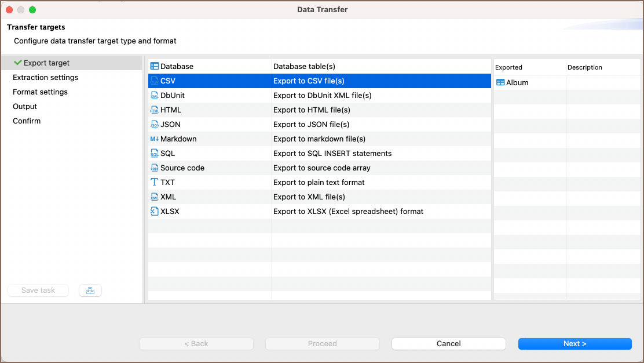644x363 pixels.
Task: Click the JSON file icon
Action: coord(155,124)
